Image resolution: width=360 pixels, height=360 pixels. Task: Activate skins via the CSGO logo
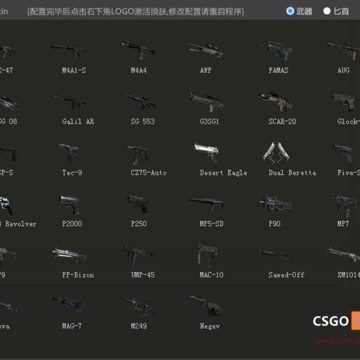click(x=336, y=321)
